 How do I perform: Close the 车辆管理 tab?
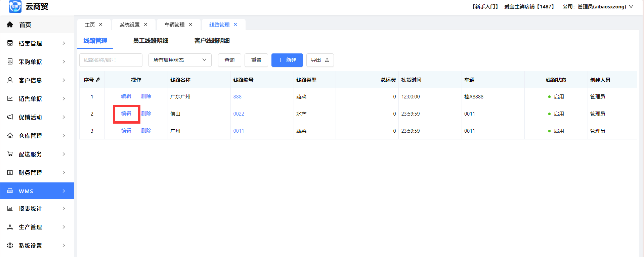click(190, 25)
